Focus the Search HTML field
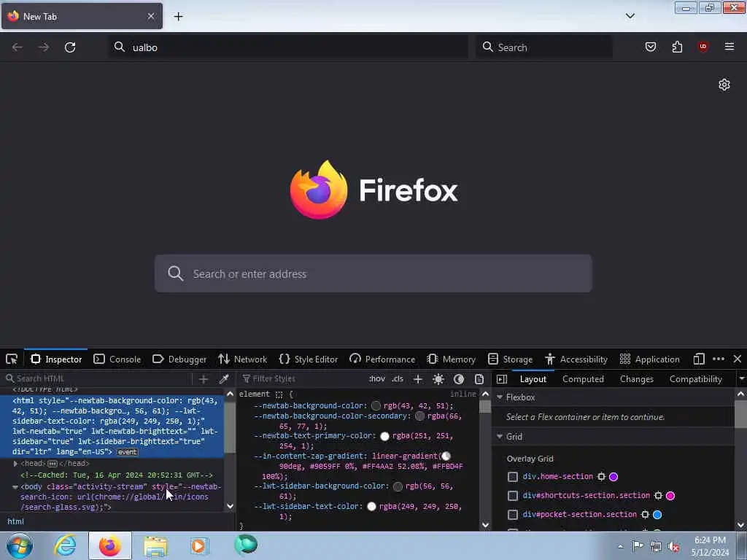747x560 pixels. [x=98, y=379]
